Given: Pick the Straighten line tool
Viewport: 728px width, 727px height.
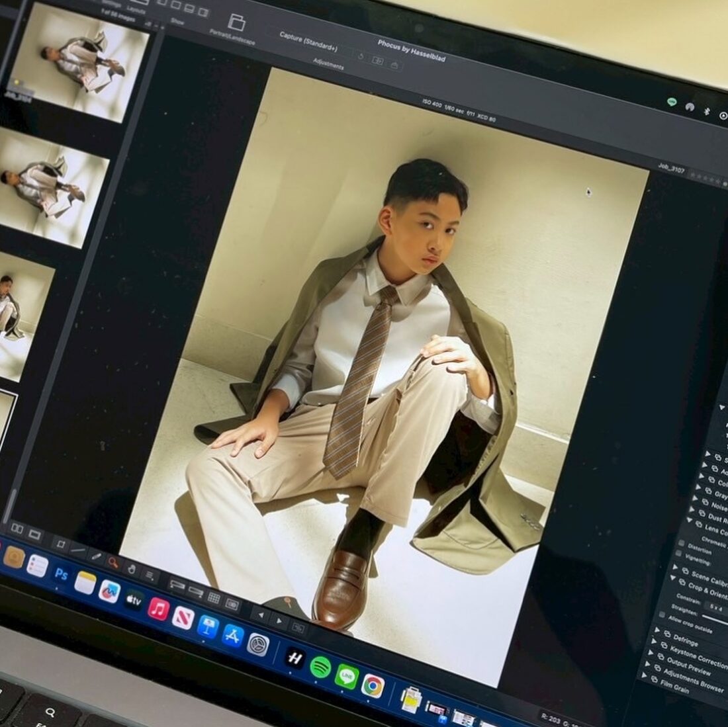Looking at the screenshot, I should pyautogui.click(x=78, y=550).
